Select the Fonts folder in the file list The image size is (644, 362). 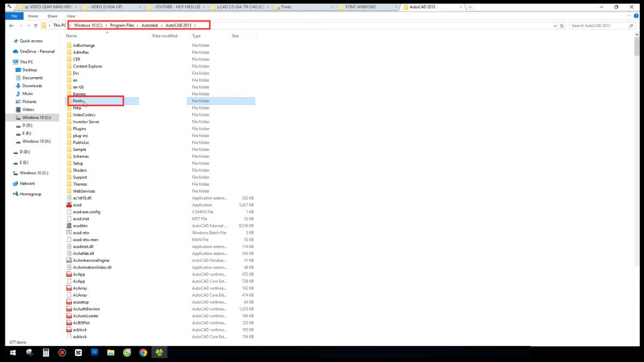tap(78, 101)
